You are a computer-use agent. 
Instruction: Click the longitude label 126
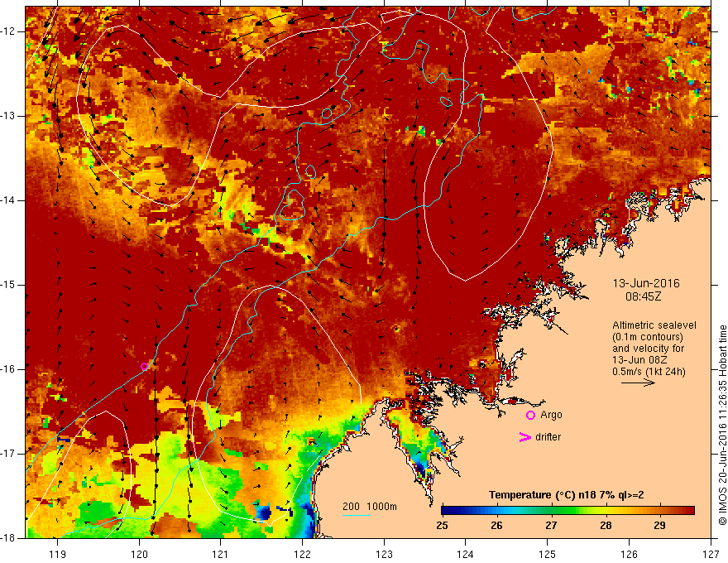click(629, 554)
